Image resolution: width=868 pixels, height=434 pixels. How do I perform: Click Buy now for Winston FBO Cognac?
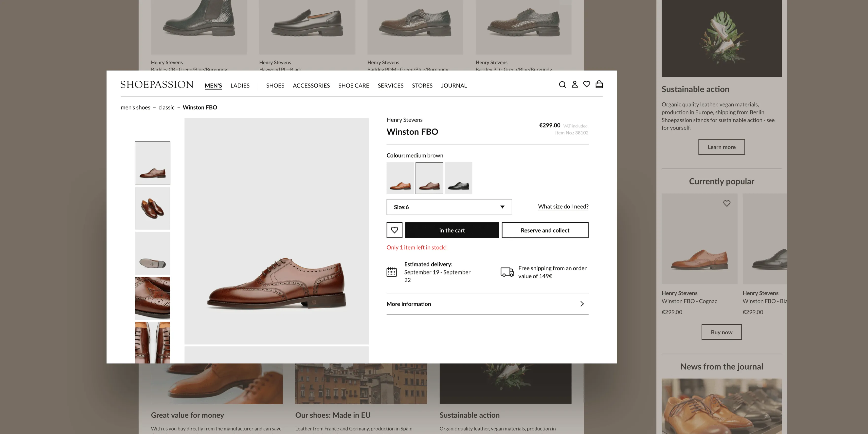coord(722,332)
